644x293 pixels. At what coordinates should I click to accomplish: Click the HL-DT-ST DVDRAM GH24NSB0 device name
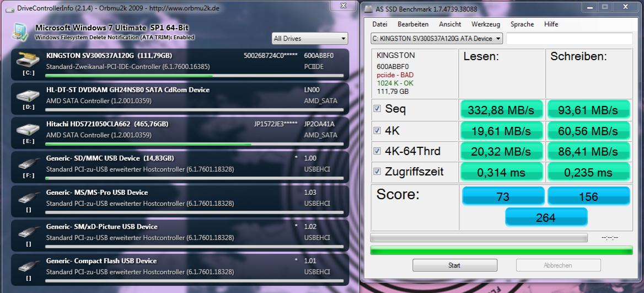tap(128, 89)
